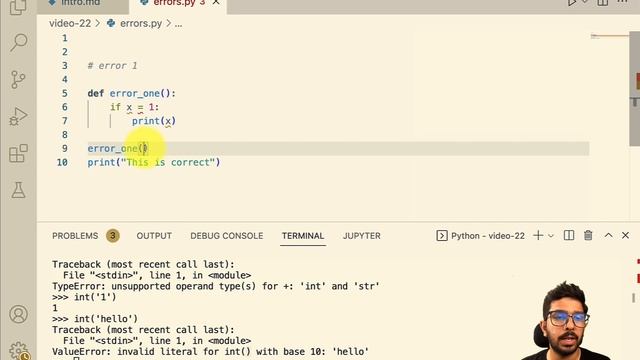The width and height of the screenshot is (640, 360).
Task: Click the editor vertical scrollbar
Action: [634, 89]
